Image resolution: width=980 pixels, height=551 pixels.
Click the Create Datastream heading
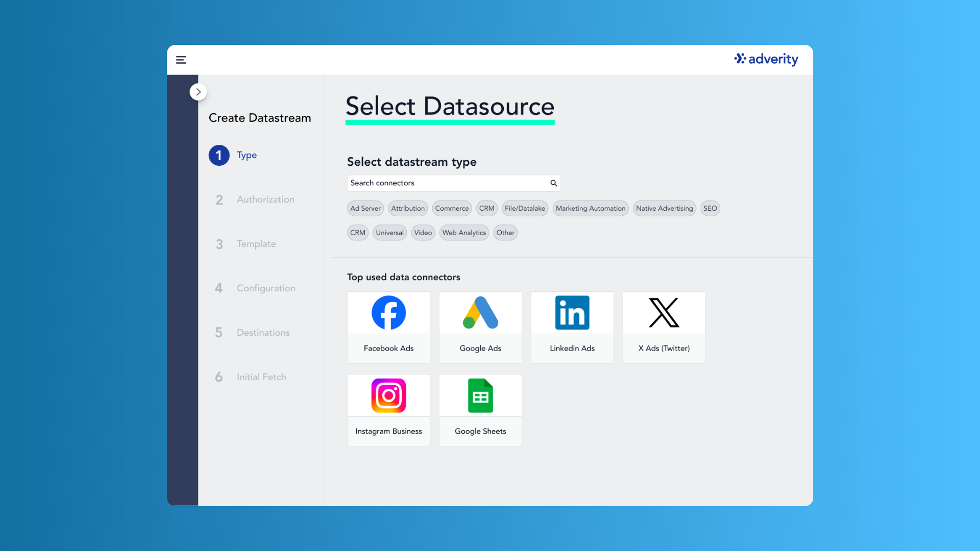[260, 118]
